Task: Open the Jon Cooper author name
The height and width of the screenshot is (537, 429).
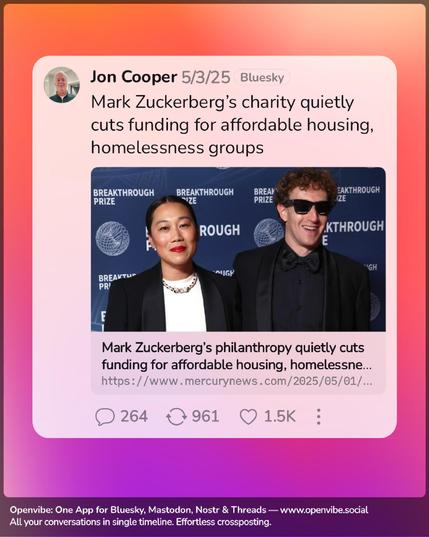Action: tap(134, 77)
